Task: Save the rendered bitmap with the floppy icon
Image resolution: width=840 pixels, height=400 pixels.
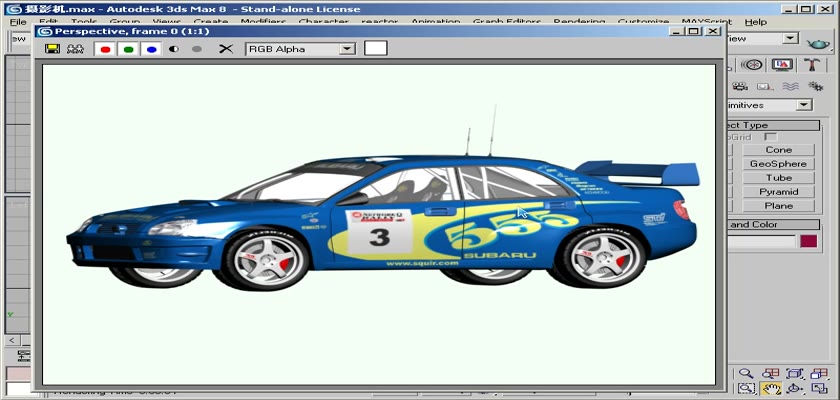Action: 52,49
